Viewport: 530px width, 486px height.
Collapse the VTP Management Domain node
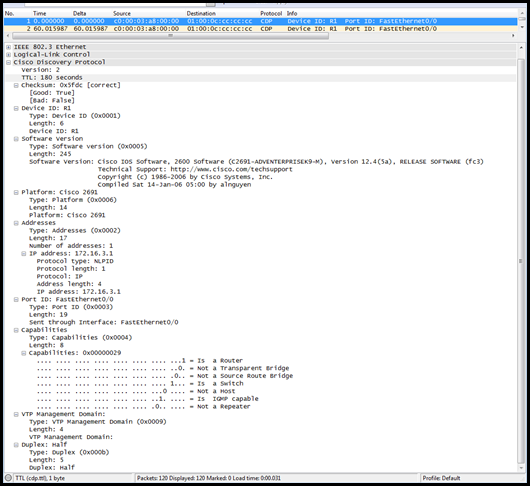click(x=16, y=414)
